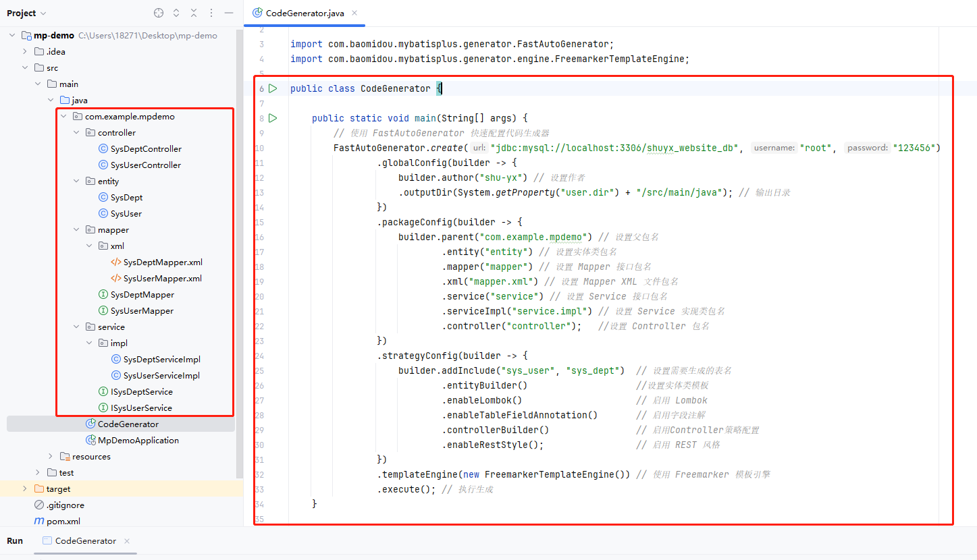Run main method from gutter icon
The image size is (977, 560).
click(273, 118)
